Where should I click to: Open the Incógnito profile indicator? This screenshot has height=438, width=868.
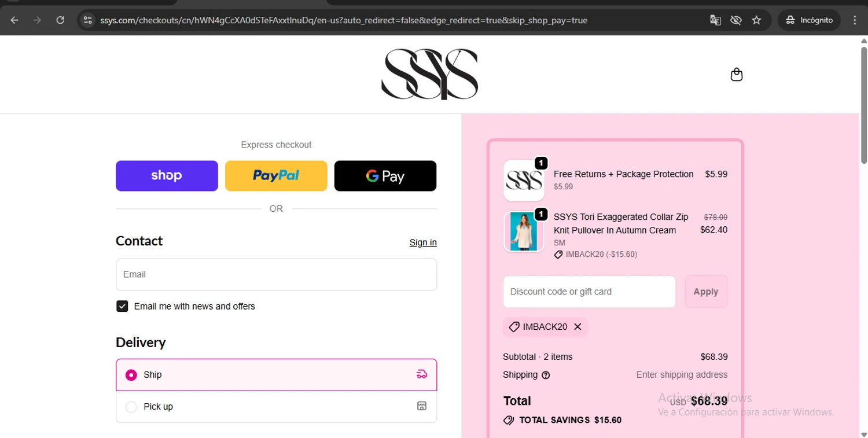(809, 20)
